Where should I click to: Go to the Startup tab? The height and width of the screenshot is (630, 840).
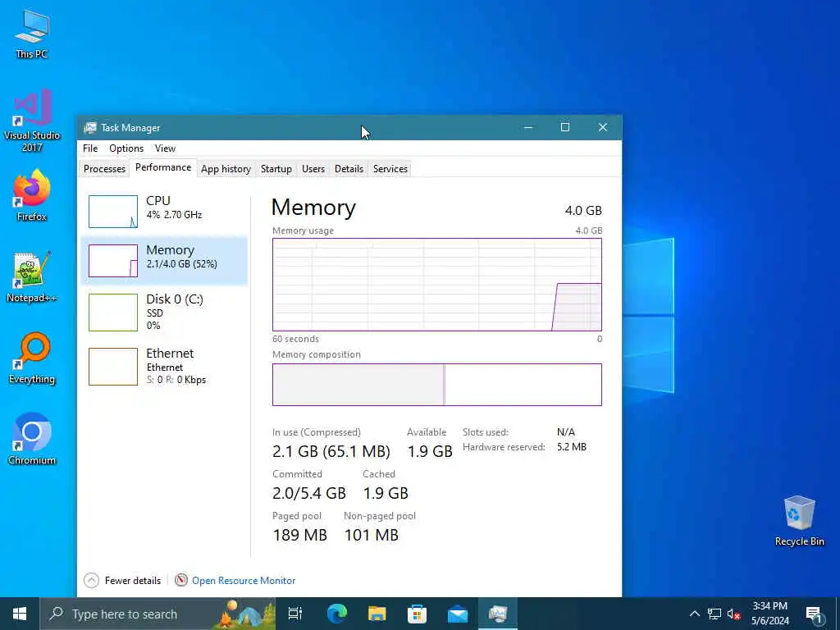coord(276,169)
